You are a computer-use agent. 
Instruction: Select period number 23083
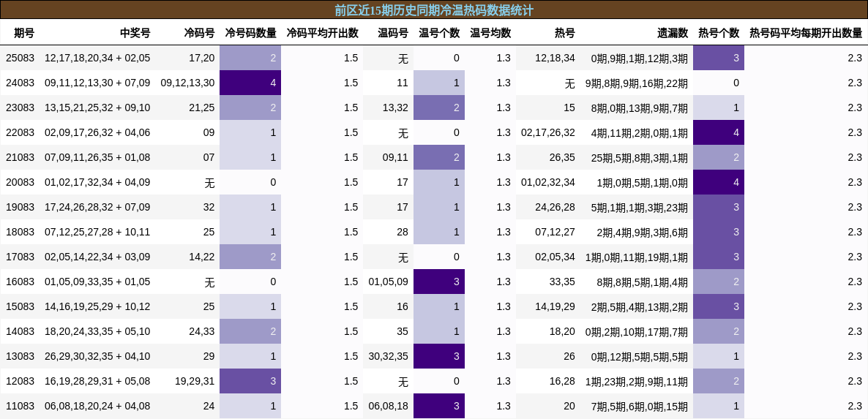coord(20,107)
